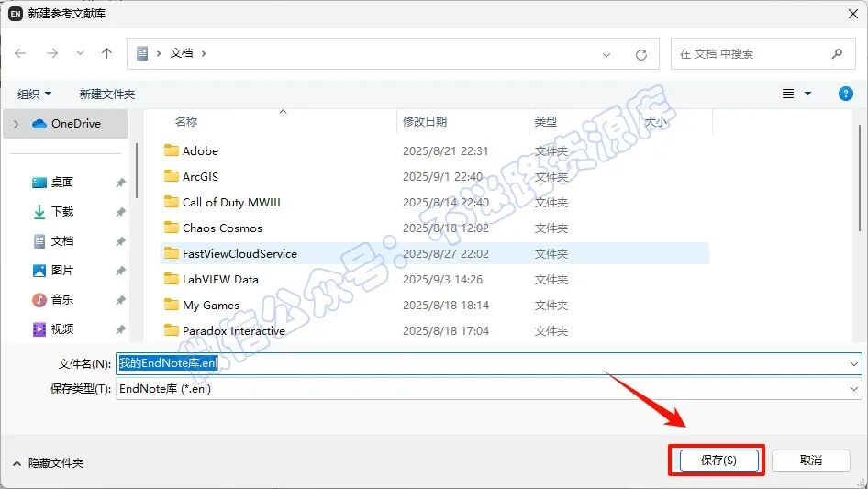
Task: Click the 文档 breadcrumb in address bar
Action: pyautogui.click(x=182, y=53)
